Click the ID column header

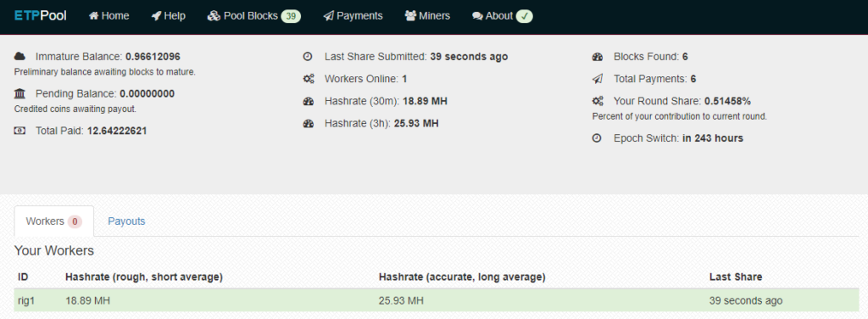coord(23,277)
